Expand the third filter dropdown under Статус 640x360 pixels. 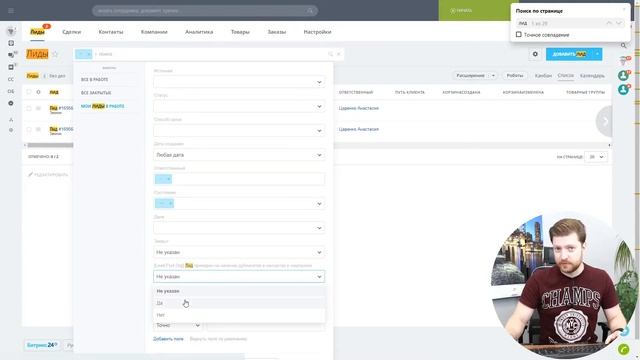pos(239,131)
